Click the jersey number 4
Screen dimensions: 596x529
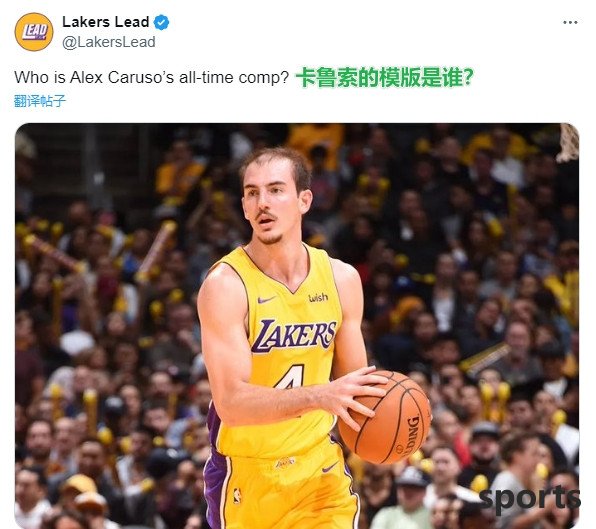(x=291, y=377)
